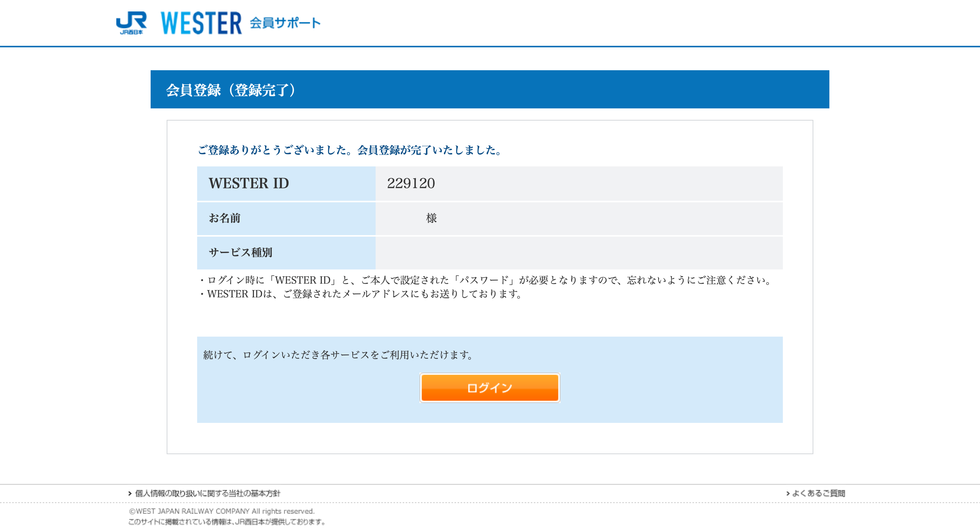
Task: Click the arrow icon beside the privacy policy link
Action: (x=130, y=493)
